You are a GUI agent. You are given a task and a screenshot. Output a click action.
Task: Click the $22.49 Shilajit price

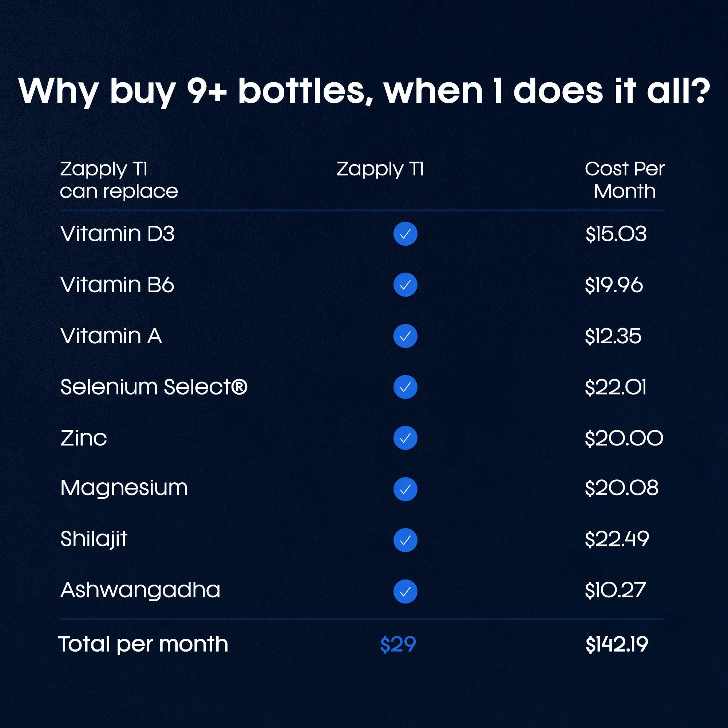click(617, 539)
